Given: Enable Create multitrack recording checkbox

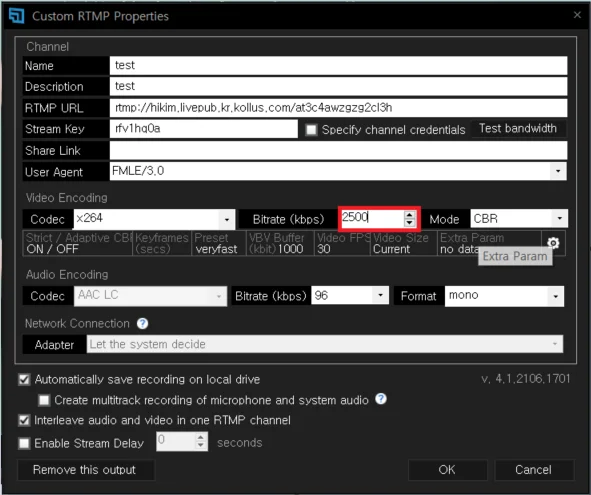Looking at the screenshot, I should tap(44, 400).
